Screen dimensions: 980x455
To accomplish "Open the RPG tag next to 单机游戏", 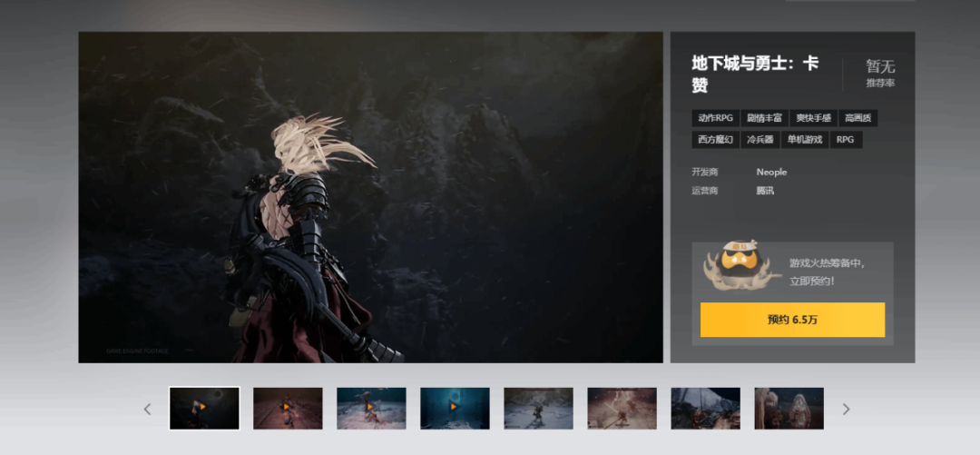I will (845, 140).
